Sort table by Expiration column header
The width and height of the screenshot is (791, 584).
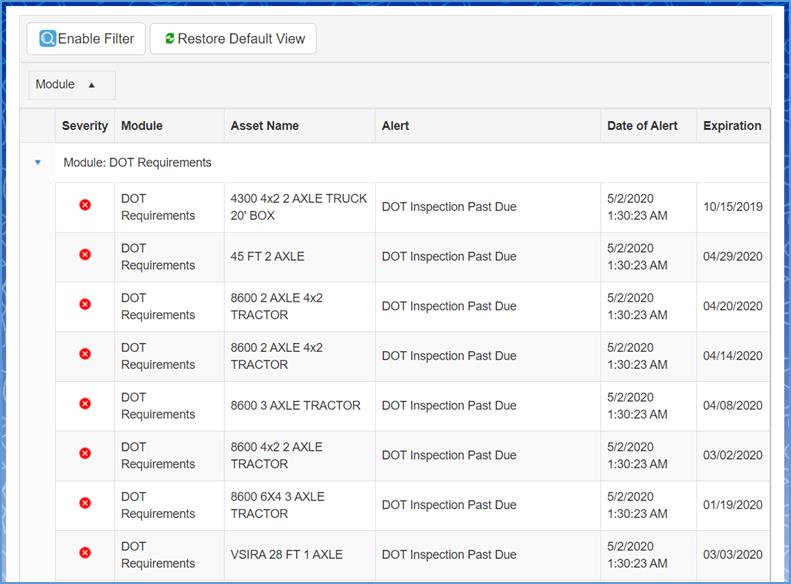click(x=732, y=126)
